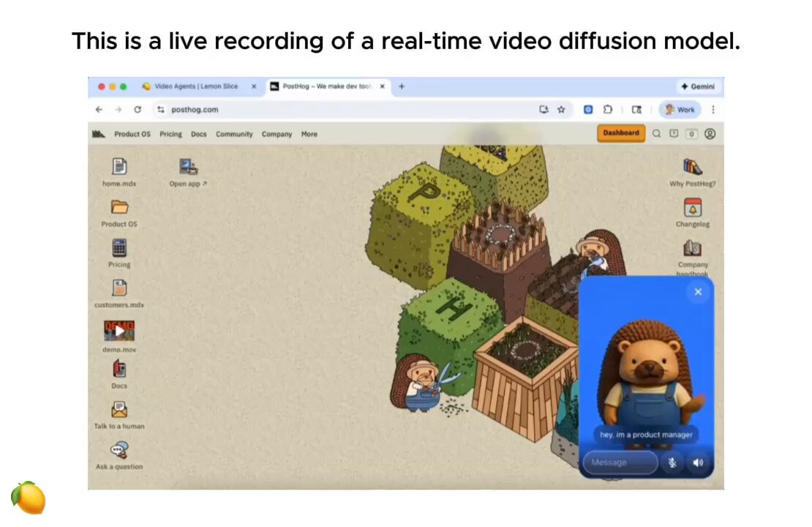812x527 pixels.
Task: Launch the Open app desktop icon
Action: pos(188,167)
